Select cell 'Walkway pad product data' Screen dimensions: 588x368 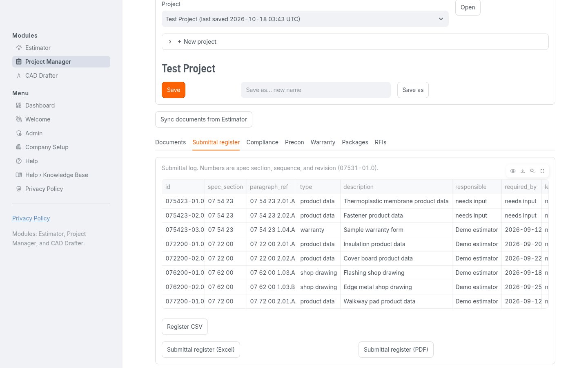[396, 301]
